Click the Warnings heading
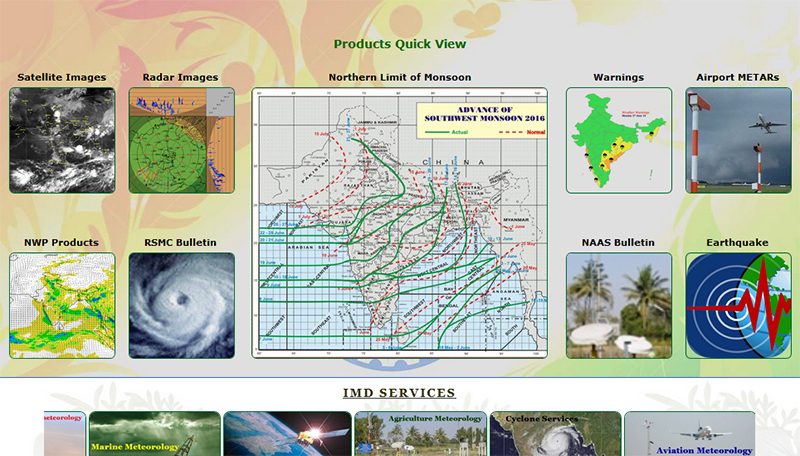 (618, 78)
